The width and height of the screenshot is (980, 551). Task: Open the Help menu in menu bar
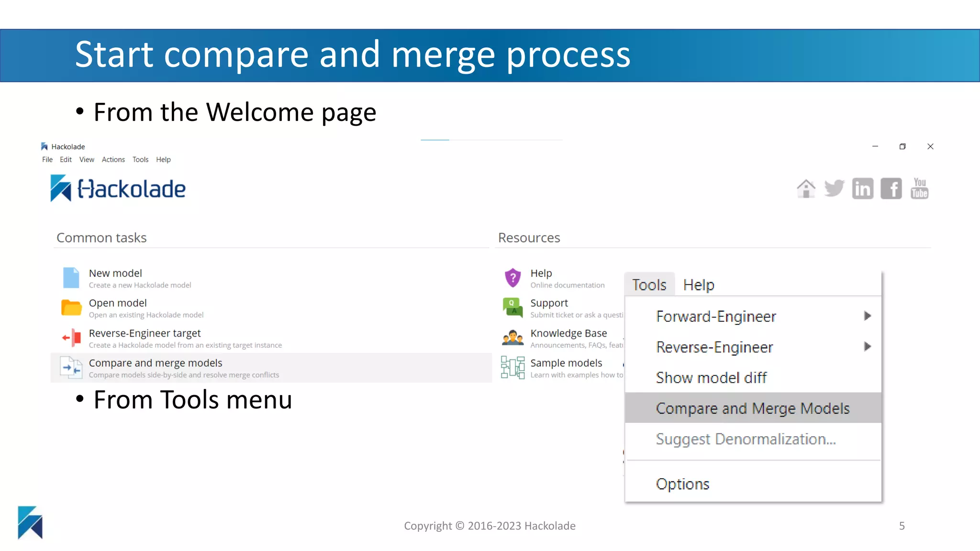pyautogui.click(x=163, y=160)
